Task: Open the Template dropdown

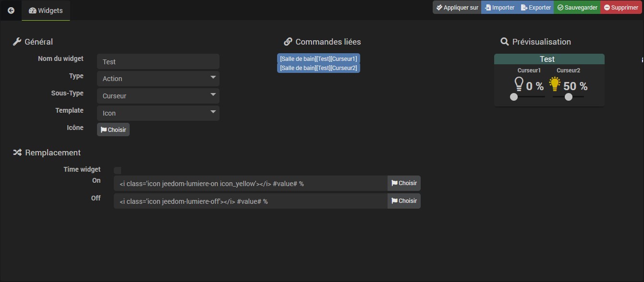Action: pyautogui.click(x=158, y=113)
